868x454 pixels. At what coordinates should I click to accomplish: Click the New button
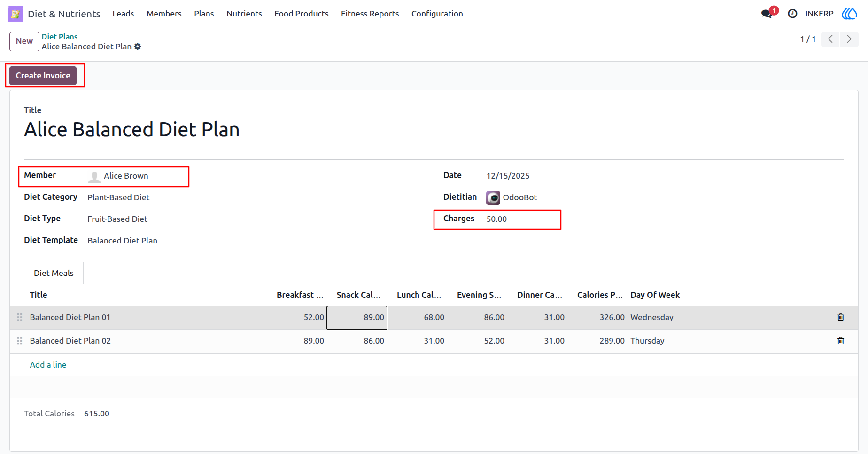tap(24, 41)
